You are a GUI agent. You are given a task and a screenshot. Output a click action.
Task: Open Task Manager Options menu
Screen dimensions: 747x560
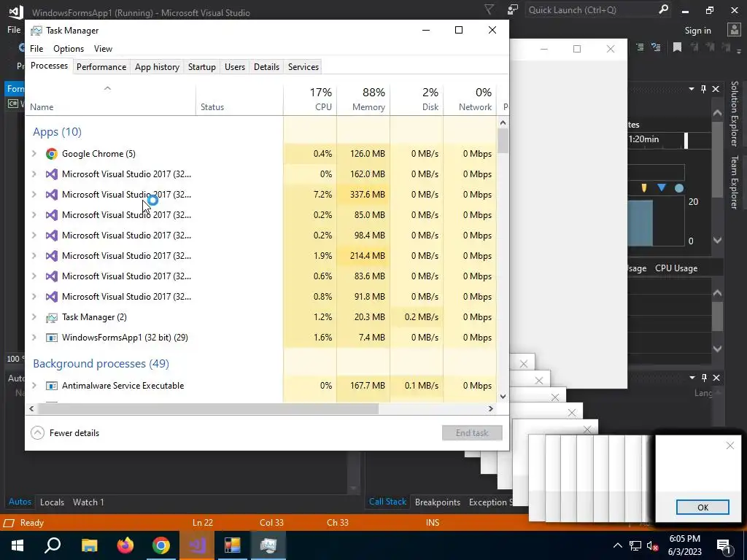(69, 49)
